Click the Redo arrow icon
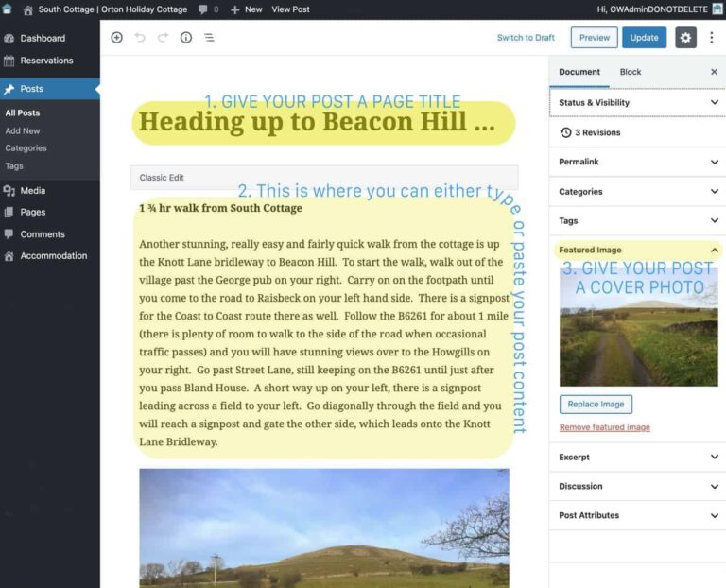Image resolution: width=726 pixels, height=588 pixels. click(x=163, y=38)
